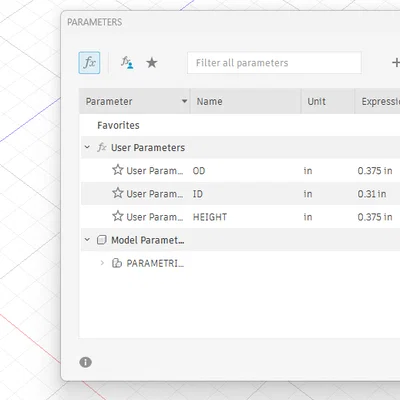
Task: Click the Model Parameters cube icon
Action: 102,240
